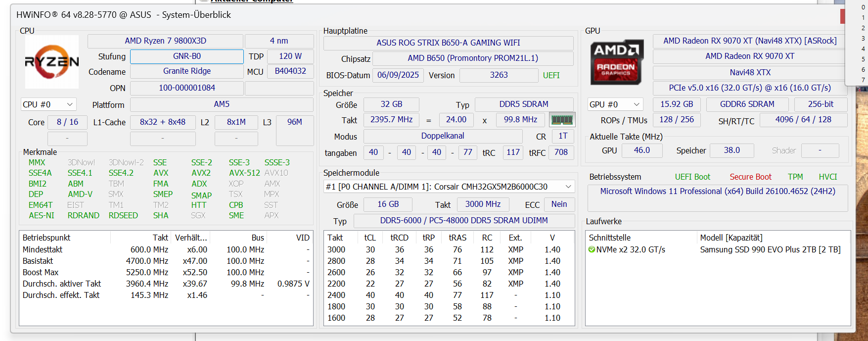Click the UEFI label next to BIOS version
868x341 pixels.
[x=551, y=76]
